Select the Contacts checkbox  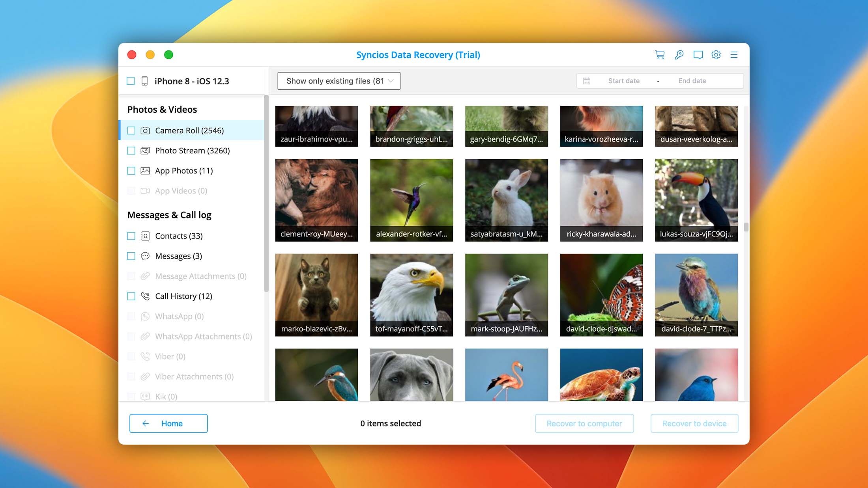click(131, 236)
